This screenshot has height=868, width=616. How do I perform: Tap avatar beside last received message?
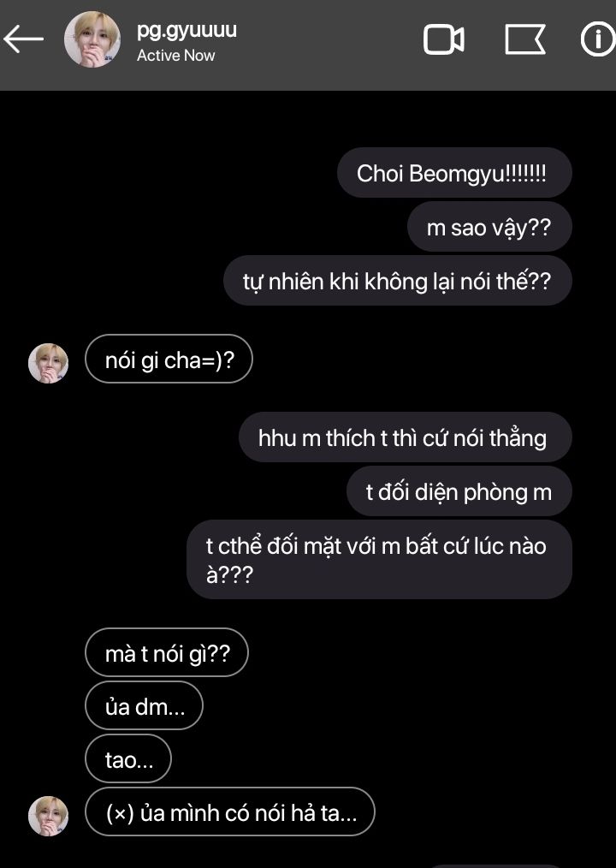coord(48,816)
